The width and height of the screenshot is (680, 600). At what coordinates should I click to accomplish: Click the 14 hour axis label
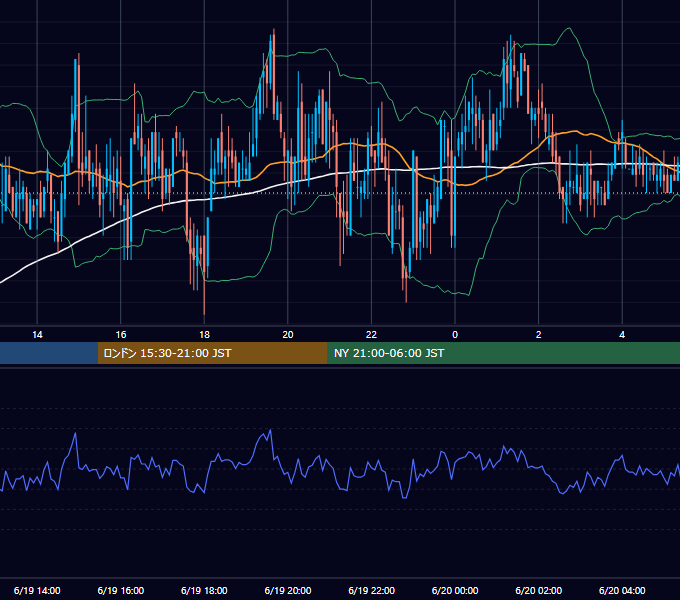(37, 335)
